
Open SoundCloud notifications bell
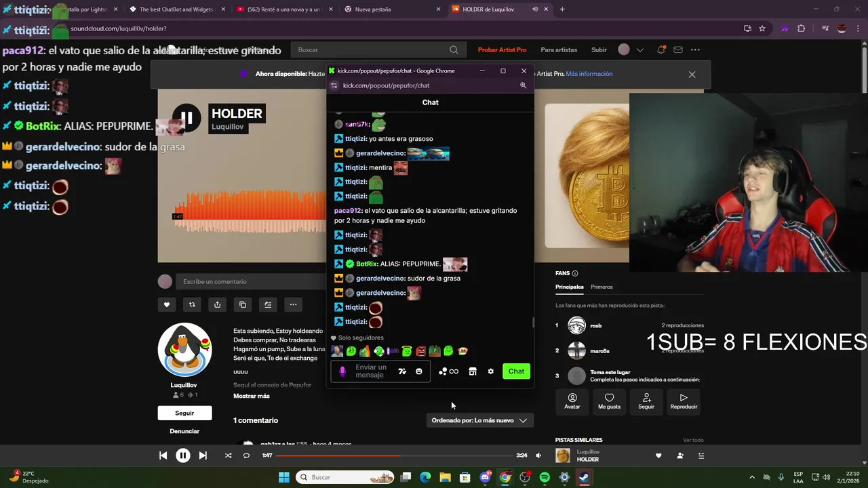pyautogui.click(x=660, y=49)
